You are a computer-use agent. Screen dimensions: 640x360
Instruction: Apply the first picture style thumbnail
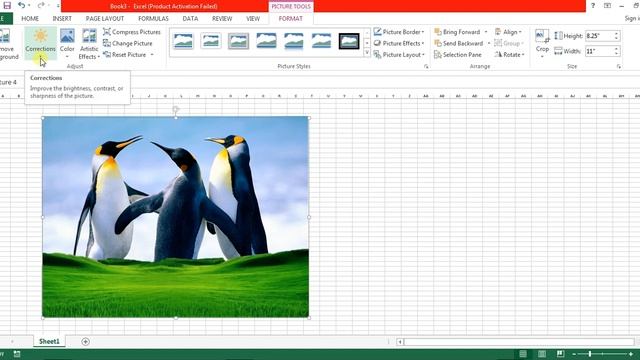[x=183, y=41]
